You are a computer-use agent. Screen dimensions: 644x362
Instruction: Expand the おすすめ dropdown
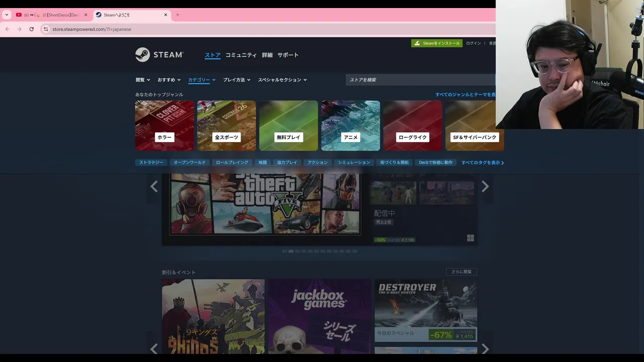pyautogui.click(x=169, y=80)
